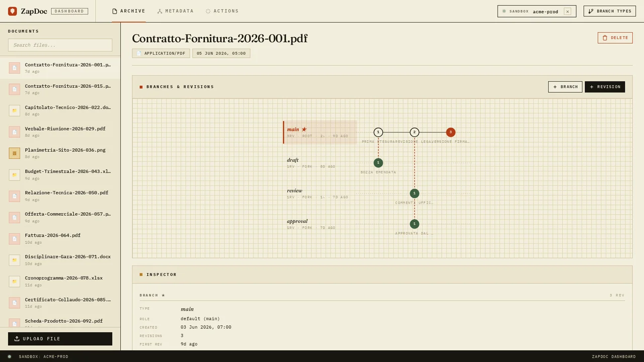
Task: Select the review branch row
Action: [320, 194]
